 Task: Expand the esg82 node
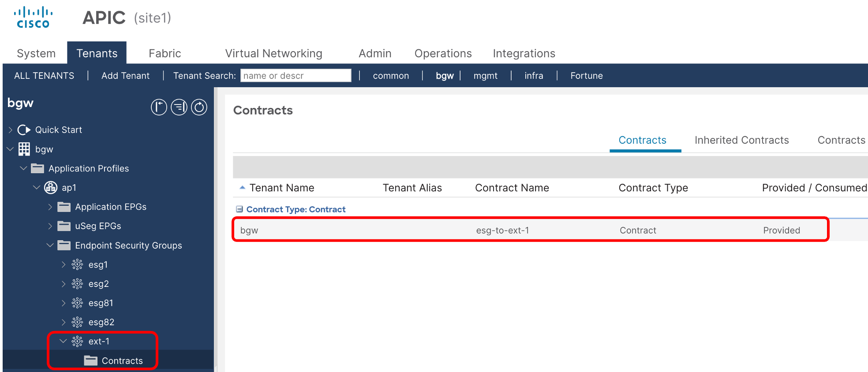point(64,322)
